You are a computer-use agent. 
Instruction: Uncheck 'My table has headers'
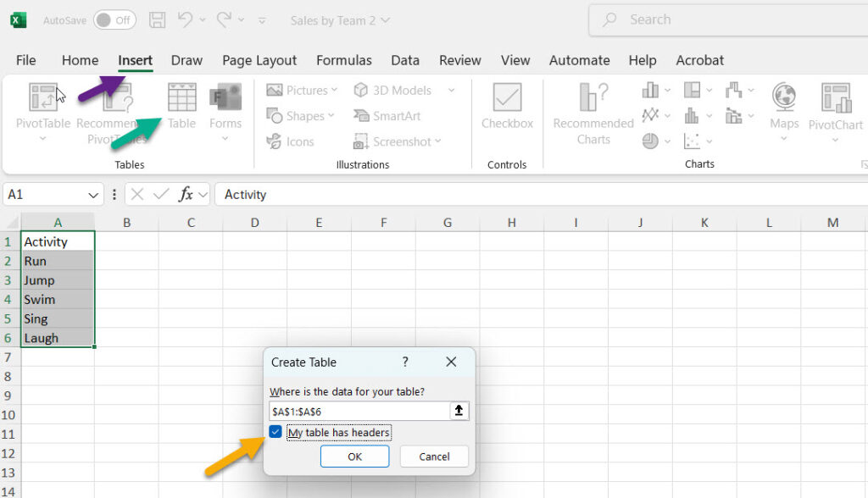click(x=275, y=432)
